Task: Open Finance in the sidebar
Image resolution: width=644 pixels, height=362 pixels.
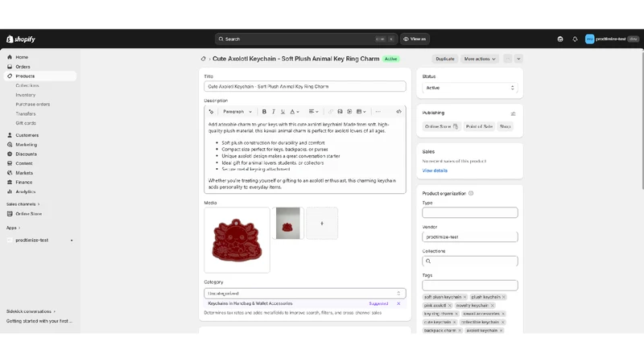Action: [x=24, y=183]
